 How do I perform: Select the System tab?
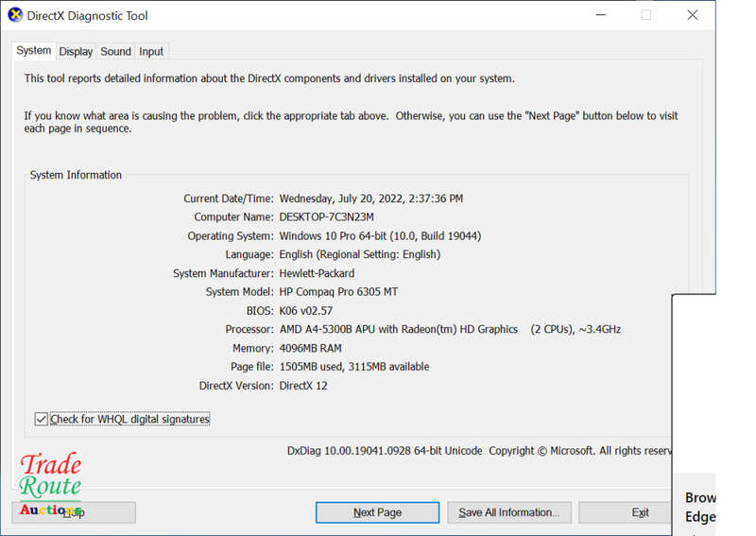34,51
